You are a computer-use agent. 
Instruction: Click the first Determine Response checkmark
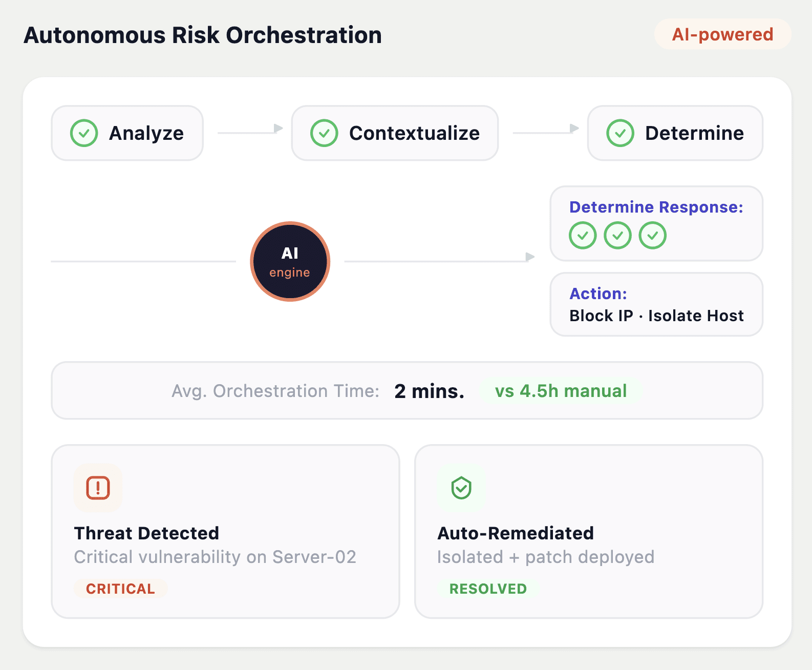(583, 236)
